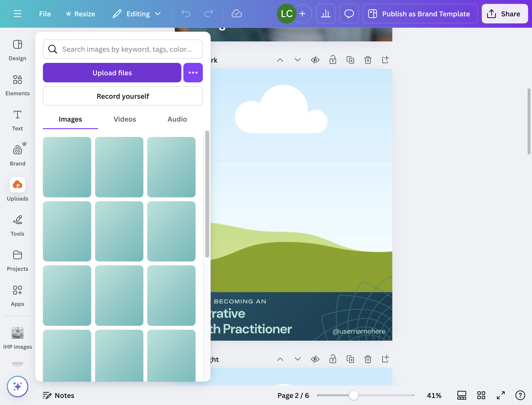Open the Resize option
Viewport: 532px width, 405px height.
[x=80, y=14]
